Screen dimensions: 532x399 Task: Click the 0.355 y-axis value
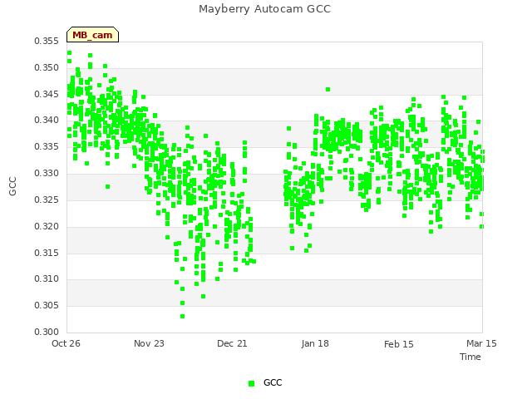(47, 42)
